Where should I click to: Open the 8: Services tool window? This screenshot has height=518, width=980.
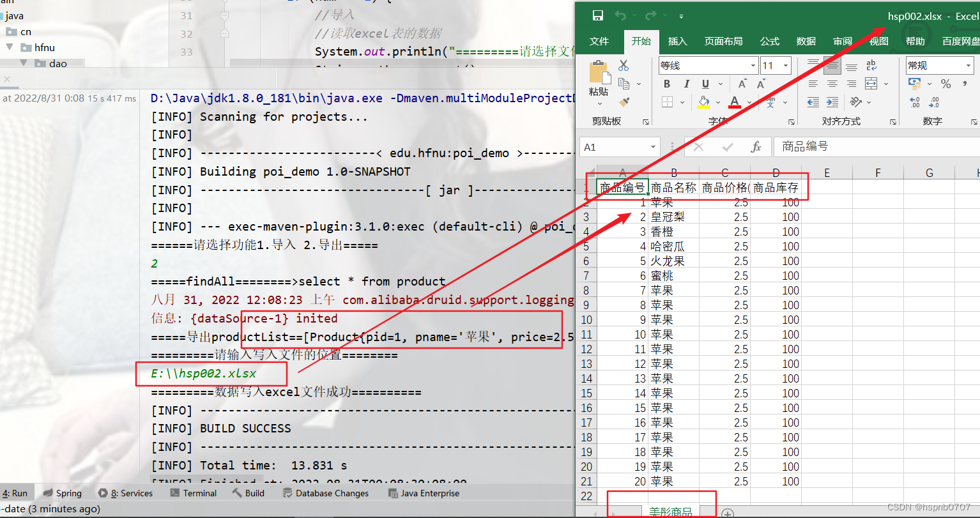(126, 493)
